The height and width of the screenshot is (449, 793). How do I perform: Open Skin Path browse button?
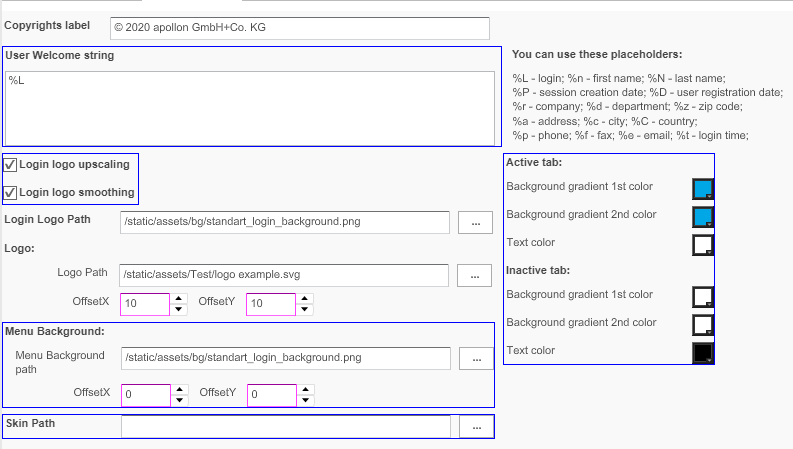point(476,427)
